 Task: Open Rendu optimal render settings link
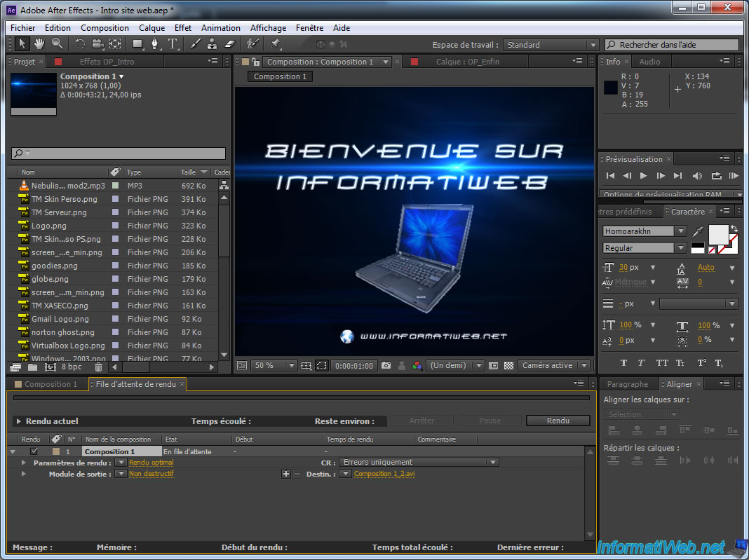click(x=151, y=463)
